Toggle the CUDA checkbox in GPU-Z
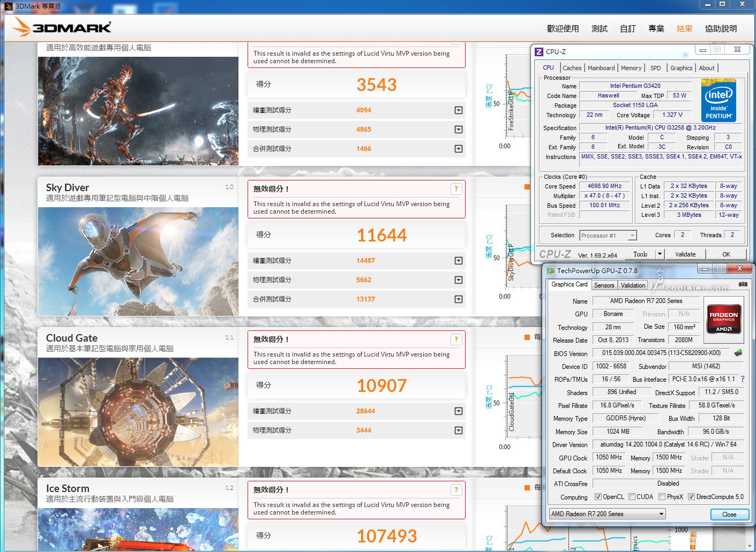Viewport: 756px width, 552px height. point(632,497)
